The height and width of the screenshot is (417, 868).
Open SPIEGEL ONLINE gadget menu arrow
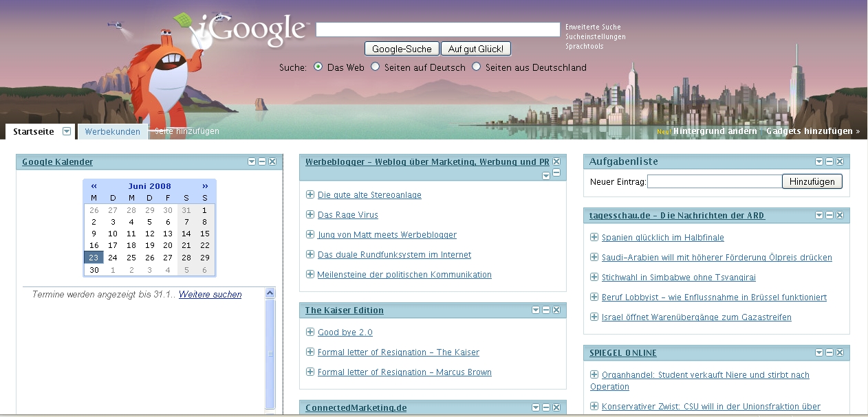click(x=819, y=352)
